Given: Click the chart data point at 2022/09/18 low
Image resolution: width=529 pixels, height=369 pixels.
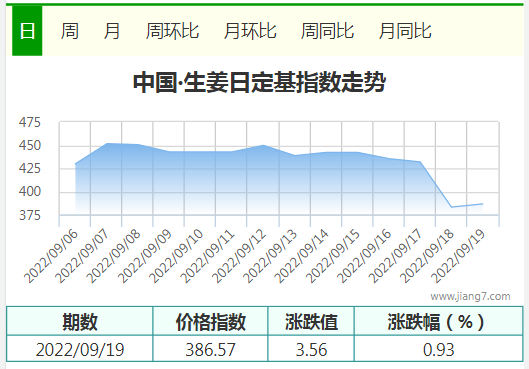Looking at the screenshot, I should pos(451,207).
